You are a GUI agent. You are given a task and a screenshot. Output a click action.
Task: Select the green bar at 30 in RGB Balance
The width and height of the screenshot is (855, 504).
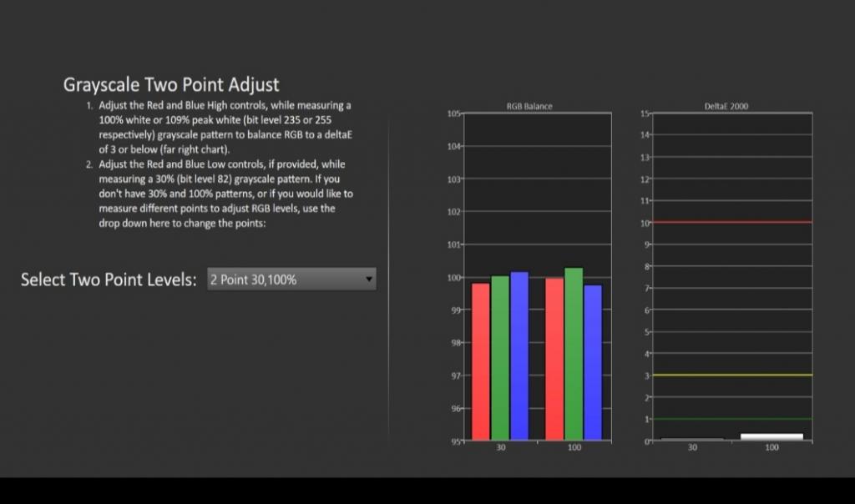click(x=499, y=357)
